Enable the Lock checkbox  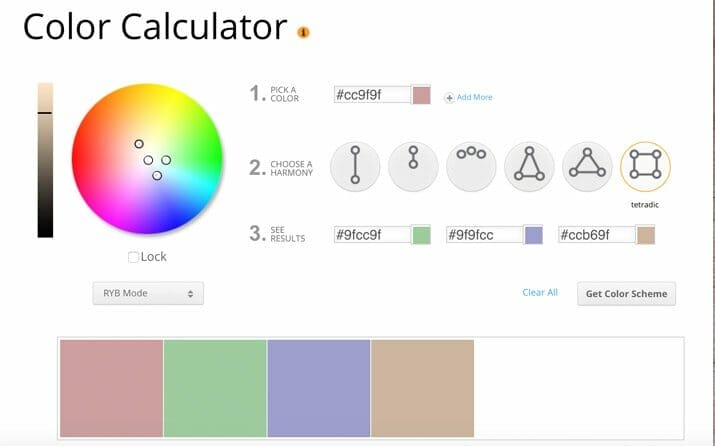(x=134, y=257)
